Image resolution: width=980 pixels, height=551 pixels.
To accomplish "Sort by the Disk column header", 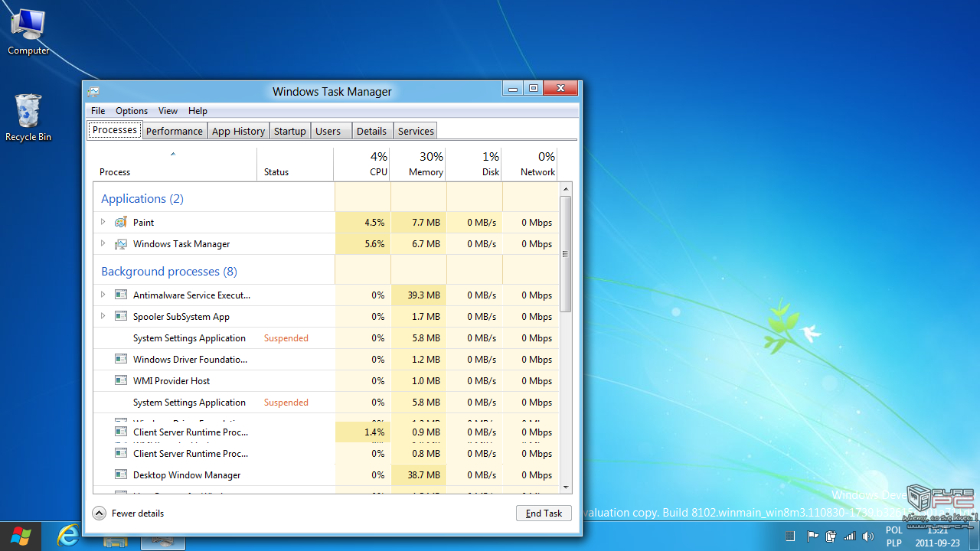I will [x=474, y=164].
